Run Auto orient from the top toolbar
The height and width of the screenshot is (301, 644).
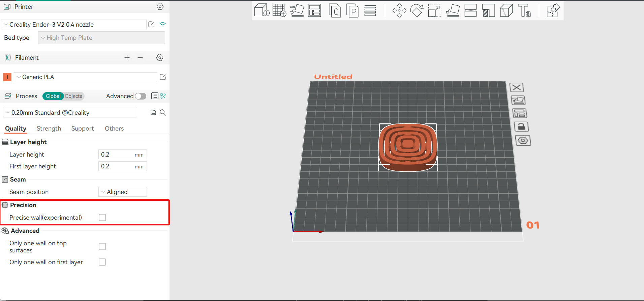[x=297, y=10]
